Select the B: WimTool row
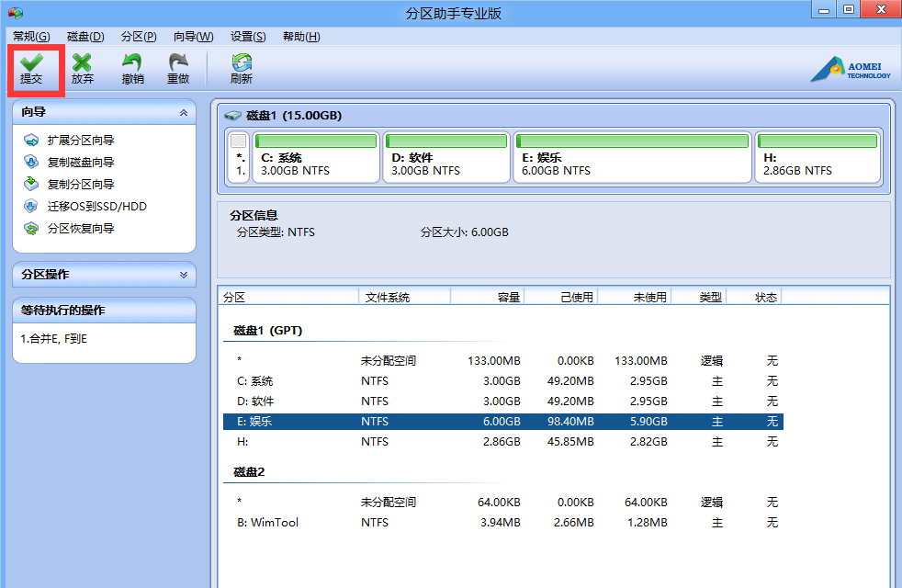The width and height of the screenshot is (902, 588). [503, 523]
